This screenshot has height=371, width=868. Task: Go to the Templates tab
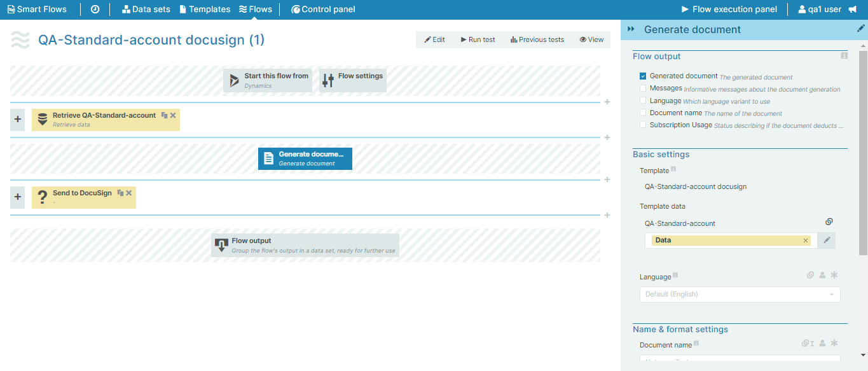pos(205,10)
